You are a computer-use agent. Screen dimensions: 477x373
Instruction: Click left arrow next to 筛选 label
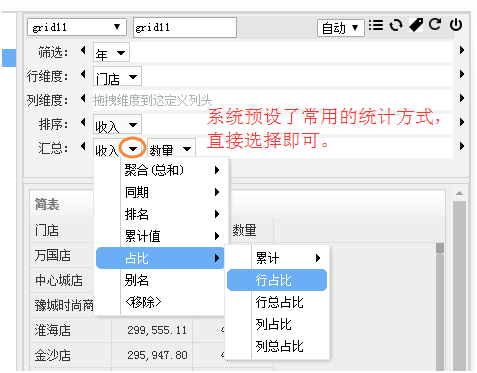tap(83, 51)
